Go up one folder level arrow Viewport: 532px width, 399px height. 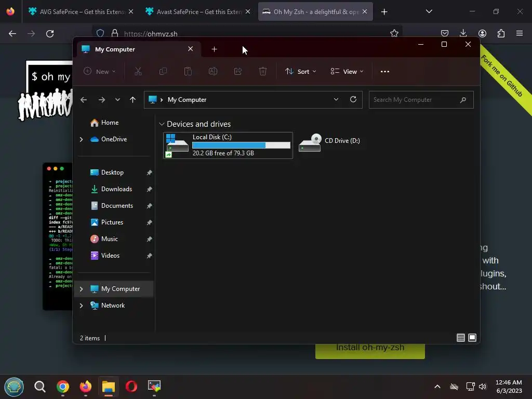pyautogui.click(x=132, y=100)
